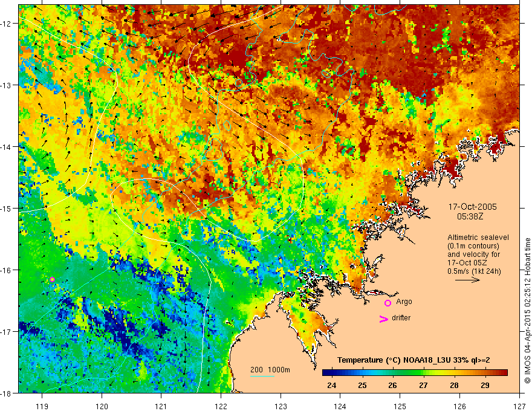Screen dimensions: 532x411
Task: Click latitude axis label -15
Action: [6, 208]
